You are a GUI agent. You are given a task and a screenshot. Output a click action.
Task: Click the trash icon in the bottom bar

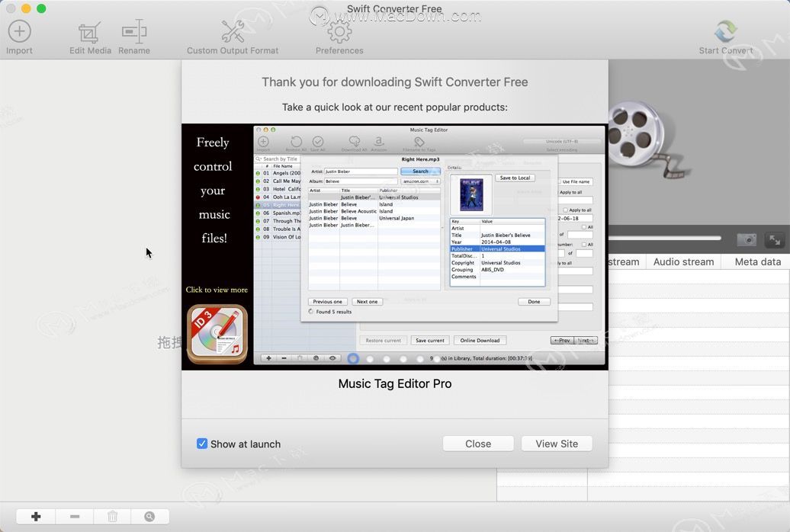(112, 517)
